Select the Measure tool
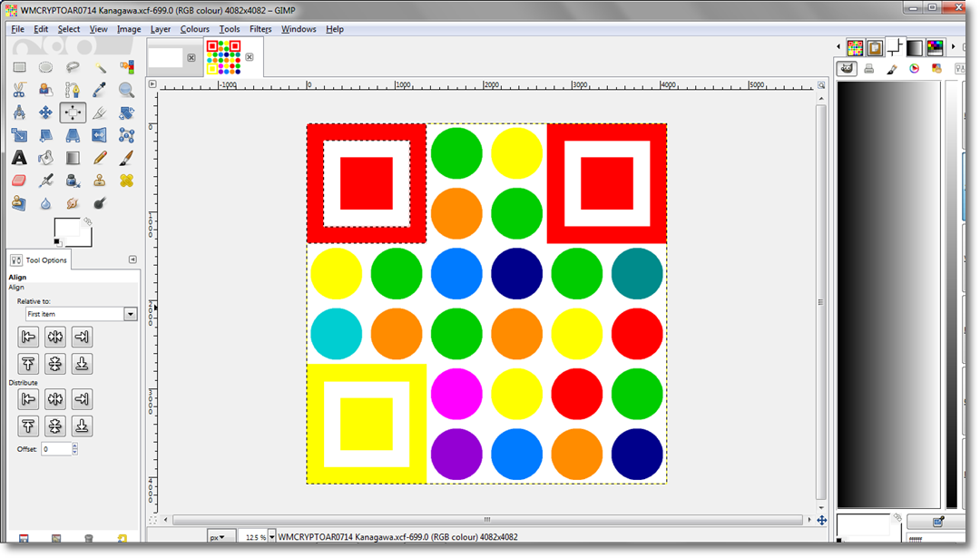980x558 pixels. point(19,113)
